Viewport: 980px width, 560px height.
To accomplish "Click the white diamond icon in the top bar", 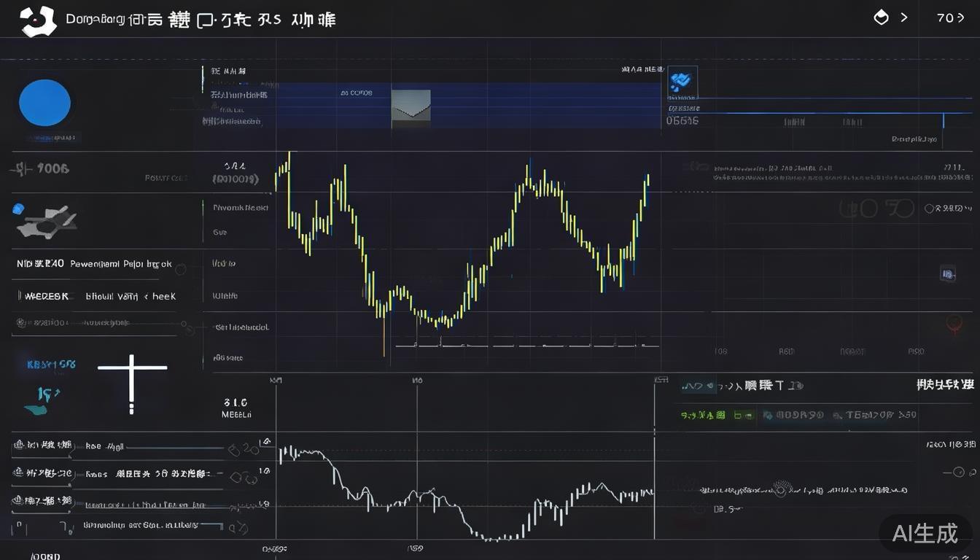I will coord(881,17).
